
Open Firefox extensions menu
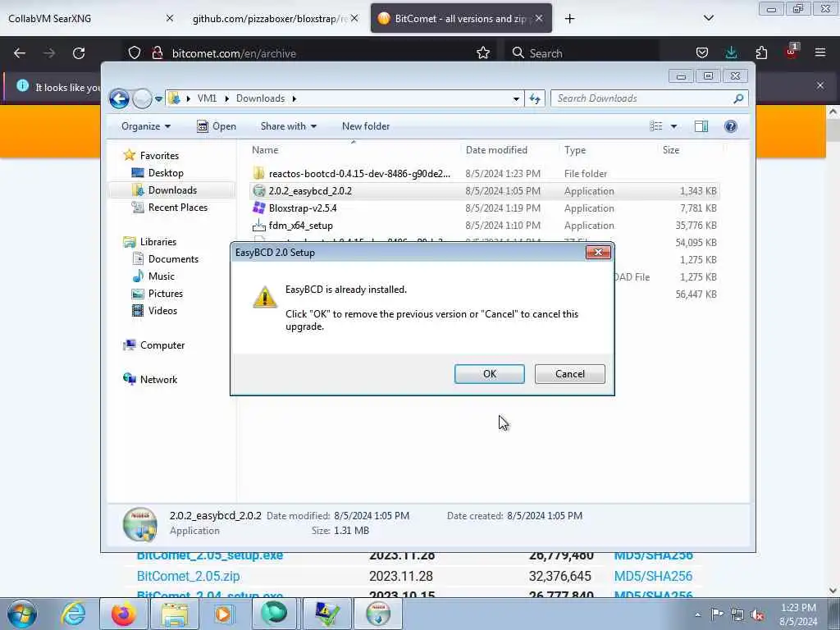[761, 53]
